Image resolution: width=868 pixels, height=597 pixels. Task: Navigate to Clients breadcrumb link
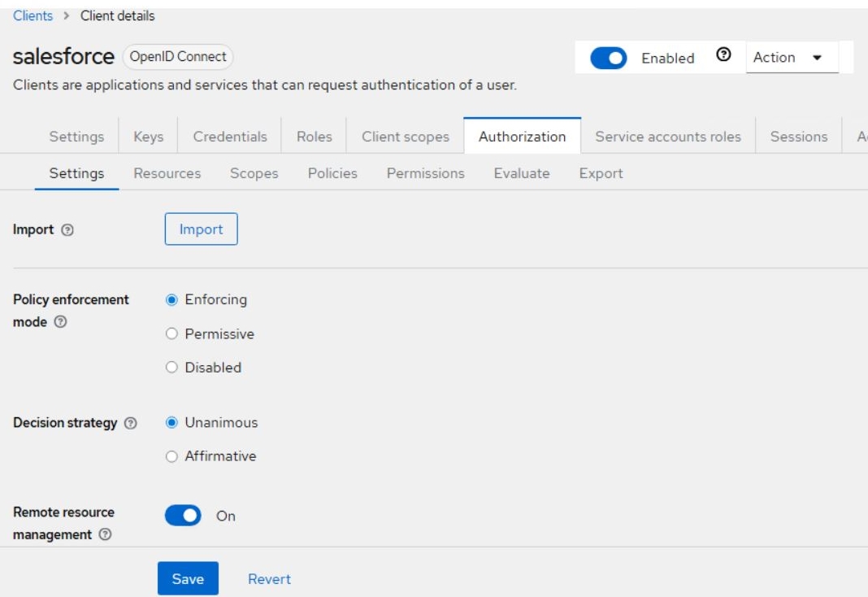point(33,16)
